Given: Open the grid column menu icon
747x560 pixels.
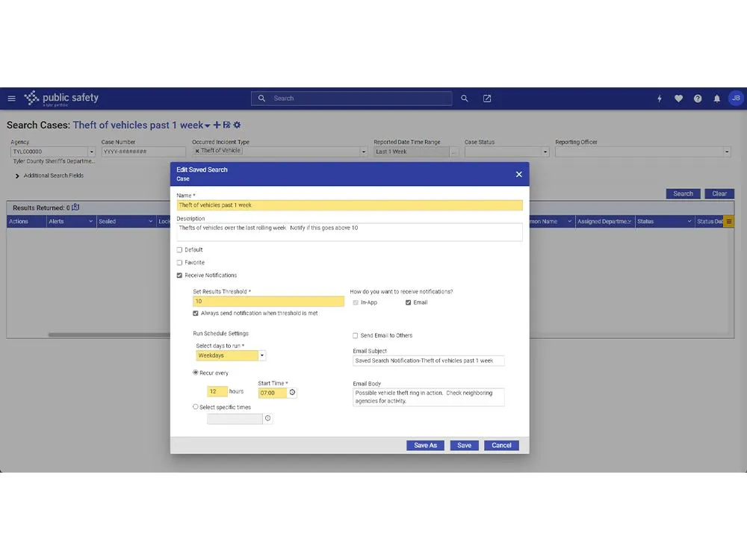Looking at the screenshot, I should point(729,222).
